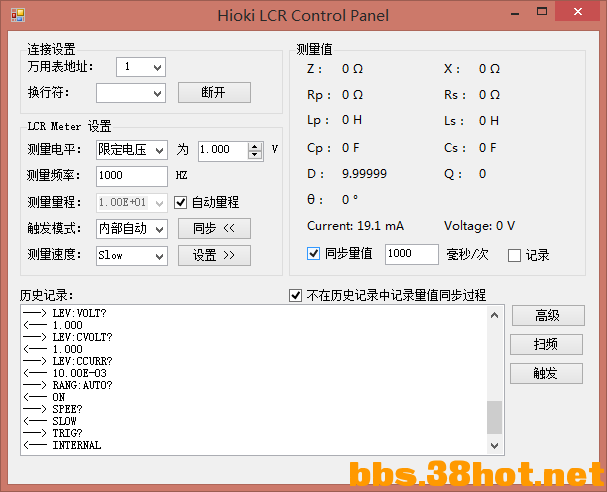Screen dimensions: 607x492
Task: Click the 断开 disconnect button
Action: pyautogui.click(x=214, y=93)
